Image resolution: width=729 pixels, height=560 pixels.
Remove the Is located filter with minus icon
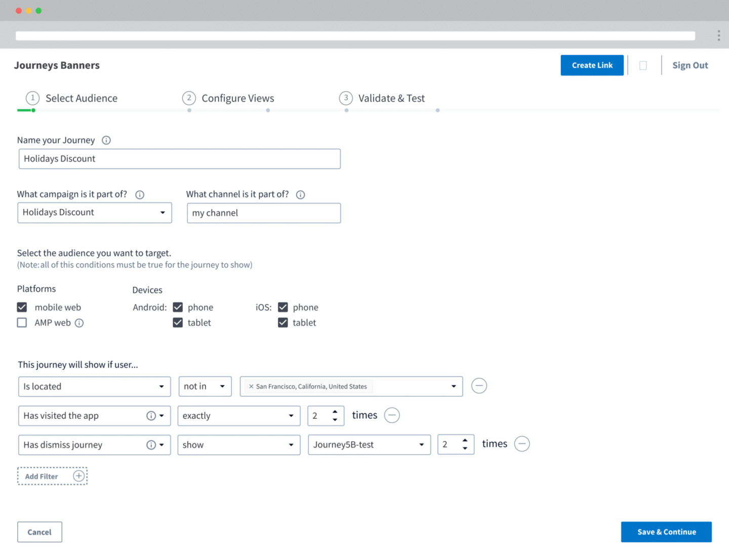479,385
